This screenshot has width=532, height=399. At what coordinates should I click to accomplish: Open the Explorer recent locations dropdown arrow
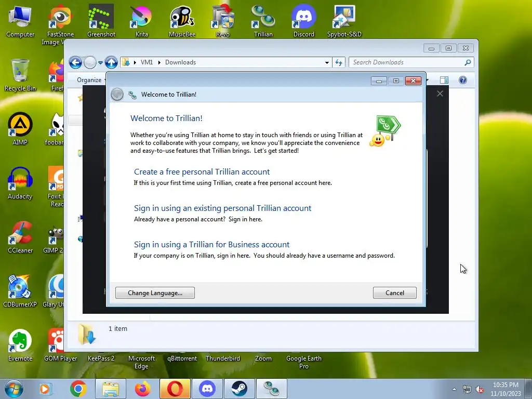point(100,63)
